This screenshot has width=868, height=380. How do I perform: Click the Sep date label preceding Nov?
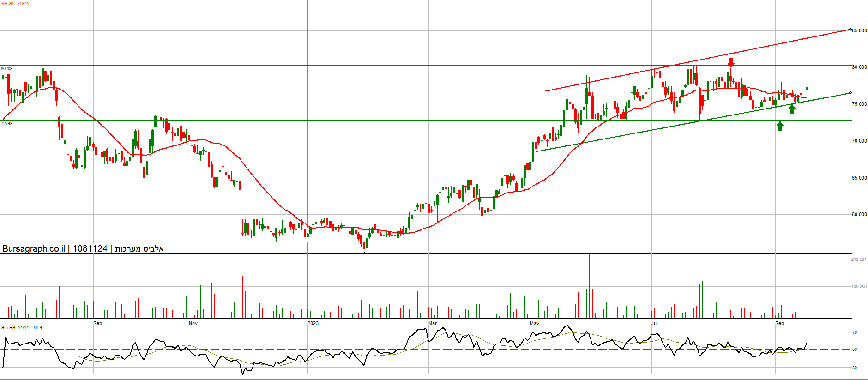click(x=97, y=323)
